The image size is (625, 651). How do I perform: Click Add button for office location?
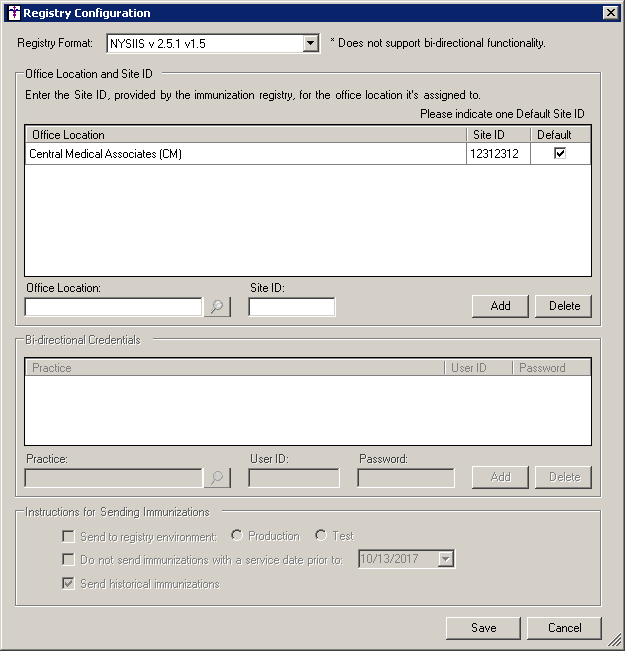pos(500,306)
